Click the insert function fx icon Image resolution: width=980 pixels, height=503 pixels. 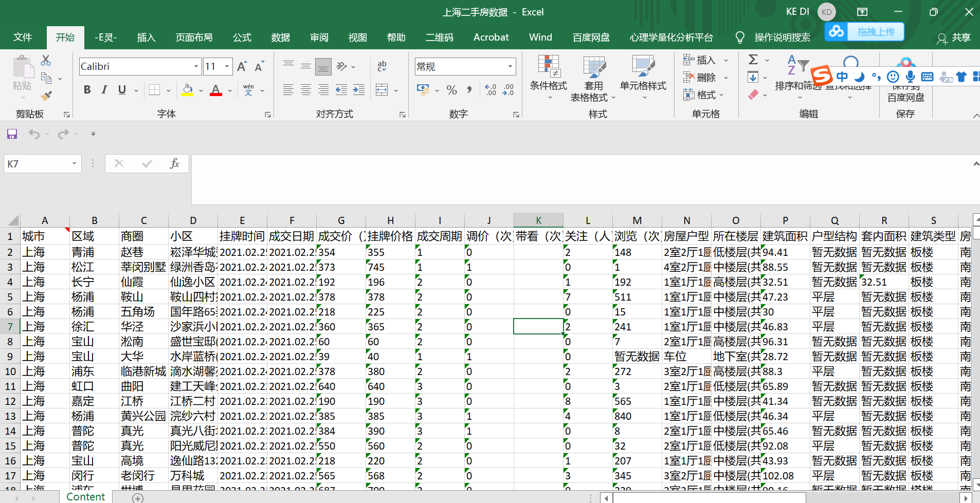[174, 164]
